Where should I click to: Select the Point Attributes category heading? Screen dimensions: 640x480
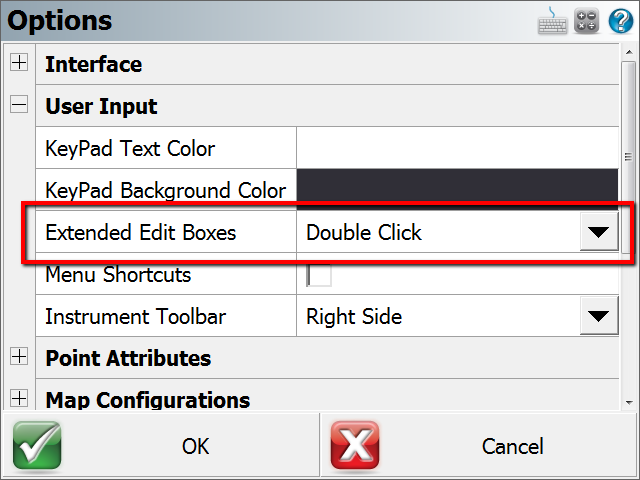tap(128, 358)
